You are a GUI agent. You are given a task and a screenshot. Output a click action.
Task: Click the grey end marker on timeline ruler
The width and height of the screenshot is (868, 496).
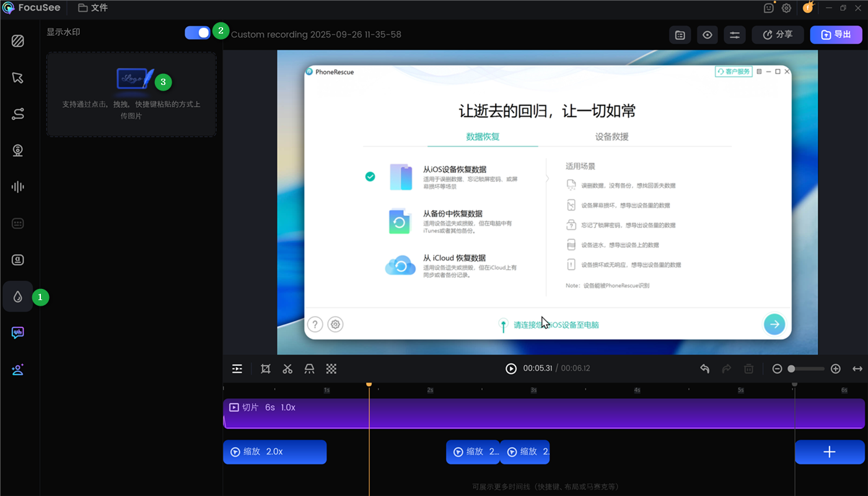tap(795, 384)
